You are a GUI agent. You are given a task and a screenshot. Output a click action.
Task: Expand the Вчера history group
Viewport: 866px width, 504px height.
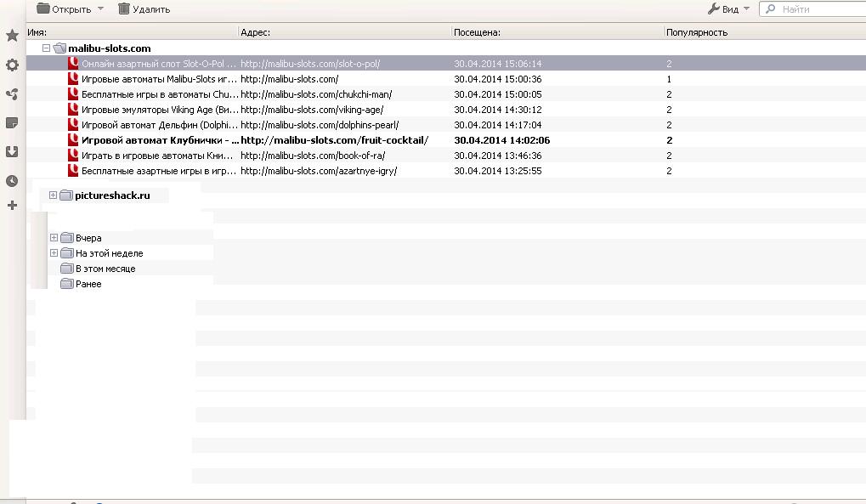click(54, 238)
